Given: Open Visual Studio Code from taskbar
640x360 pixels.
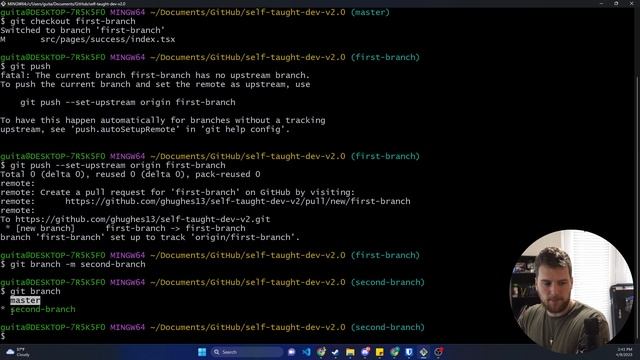Looking at the screenshot, I should (306, 352).
